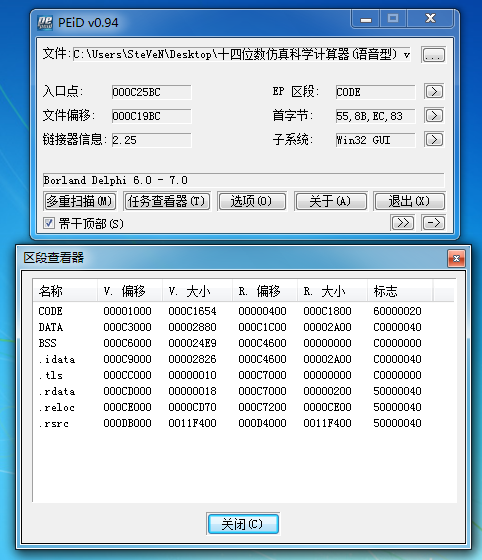
Task: Open the task viewer (任务查看器) button
Action: 167,201
